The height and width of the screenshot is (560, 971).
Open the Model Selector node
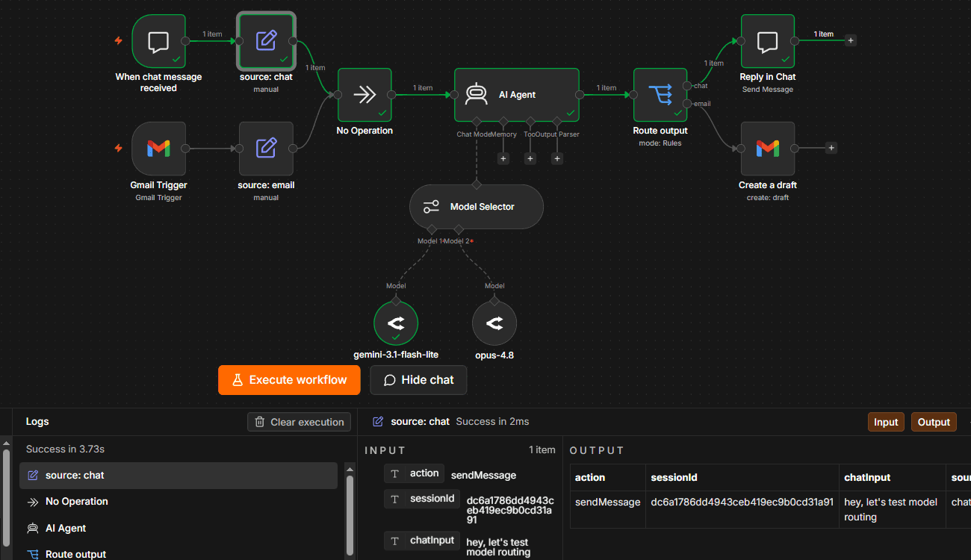[x=477, y=207]
